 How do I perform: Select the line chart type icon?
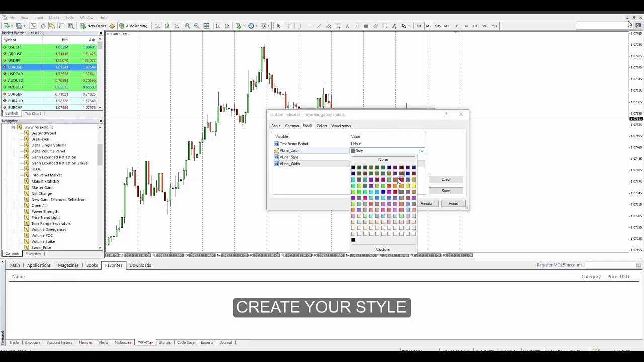click(x=177, y=26)
